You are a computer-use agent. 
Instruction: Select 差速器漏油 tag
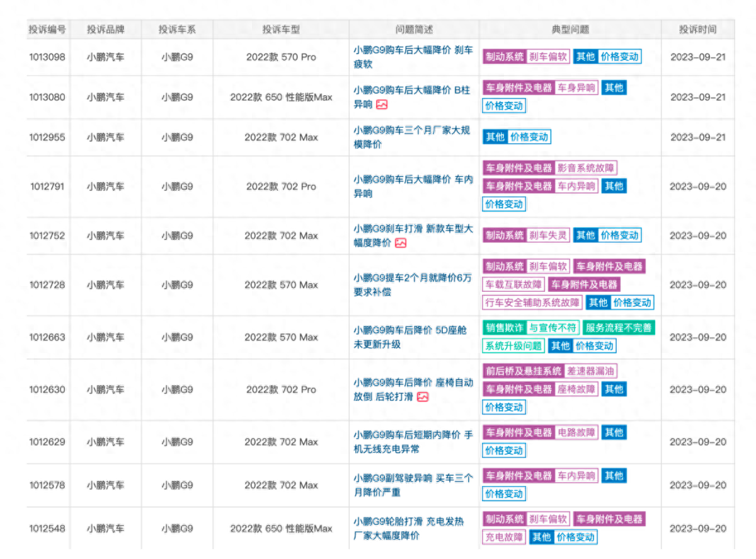pyautogui.click(x=590, y=371)
